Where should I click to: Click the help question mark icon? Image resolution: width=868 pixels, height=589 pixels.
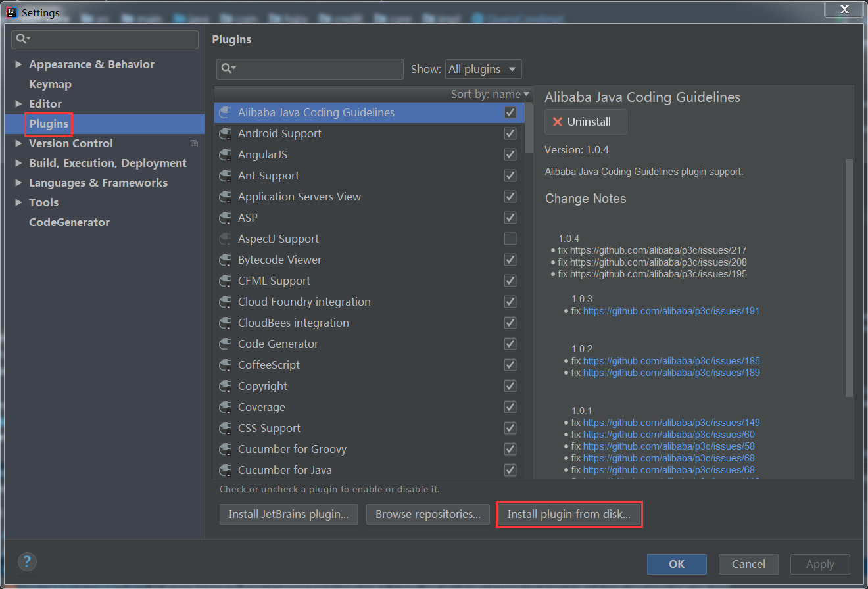click(26, 562)
